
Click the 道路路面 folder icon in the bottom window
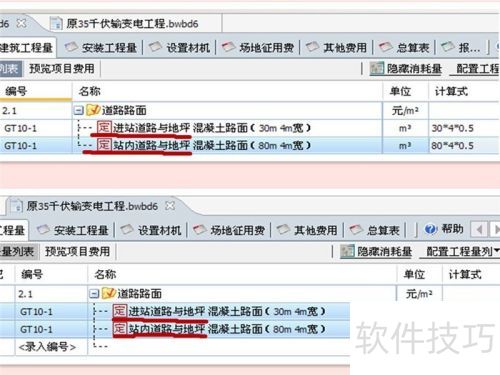[x=109, y=293]
